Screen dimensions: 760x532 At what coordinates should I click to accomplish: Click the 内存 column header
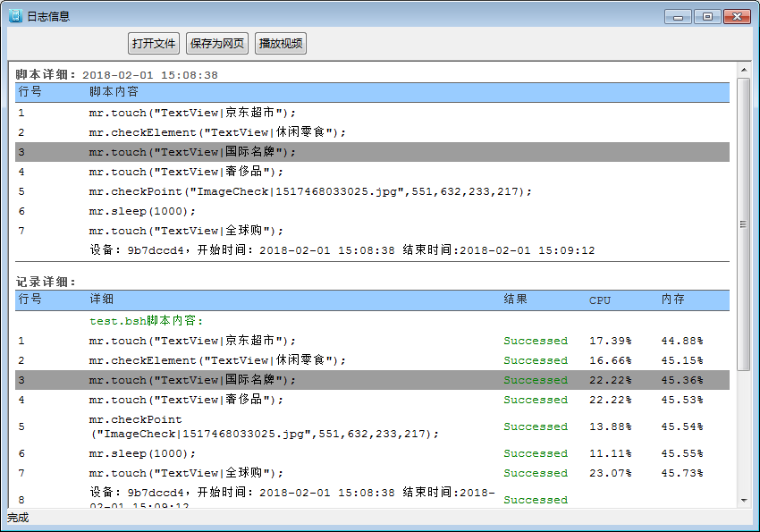click(x=672, y=300)
